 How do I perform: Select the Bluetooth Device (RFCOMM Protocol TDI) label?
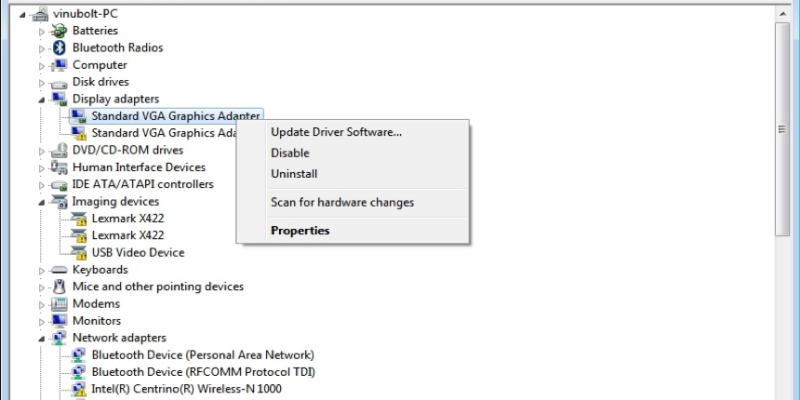pos(203,372)
